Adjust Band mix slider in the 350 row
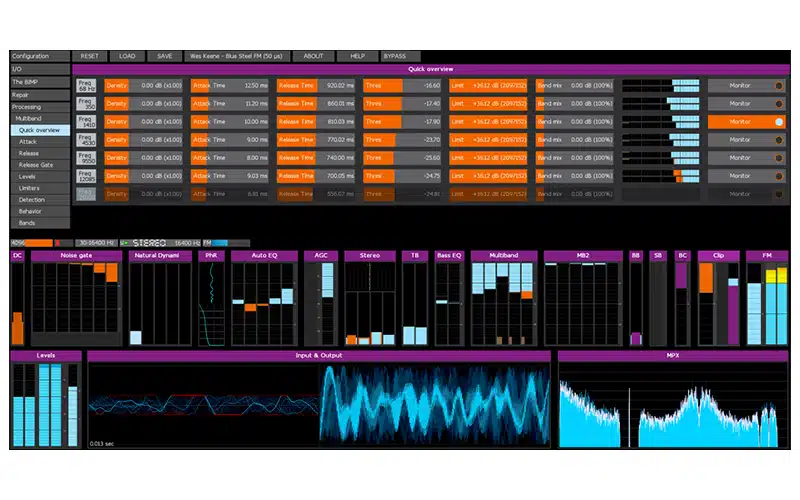This screenshot has height=500, width=800. tap(574, 104)
